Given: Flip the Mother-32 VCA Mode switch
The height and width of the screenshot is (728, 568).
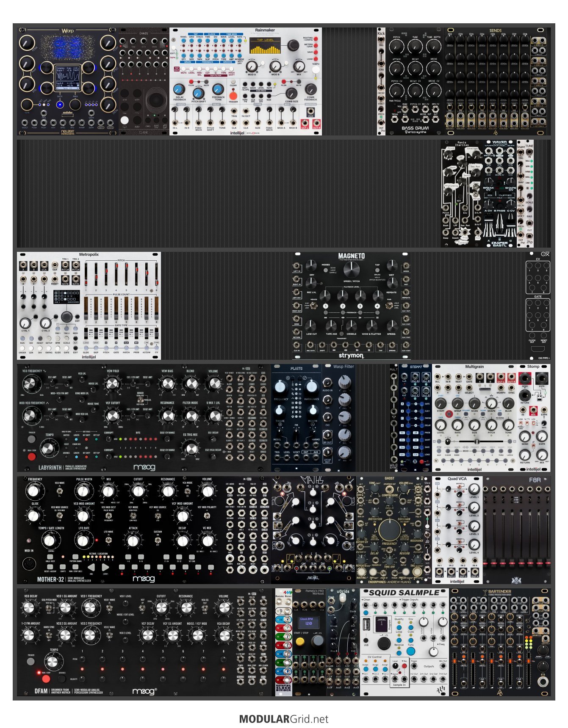Looking at the screenshot, I should [187, 491].
